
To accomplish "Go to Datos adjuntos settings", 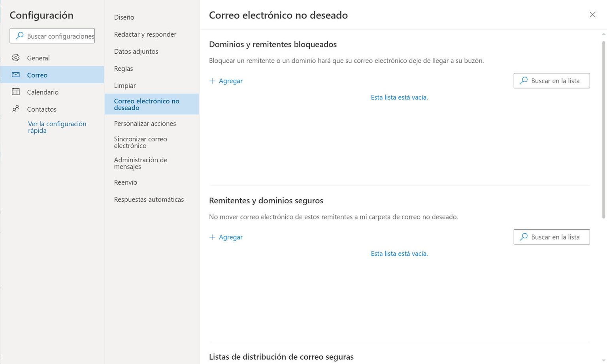I will click(152, 51).
